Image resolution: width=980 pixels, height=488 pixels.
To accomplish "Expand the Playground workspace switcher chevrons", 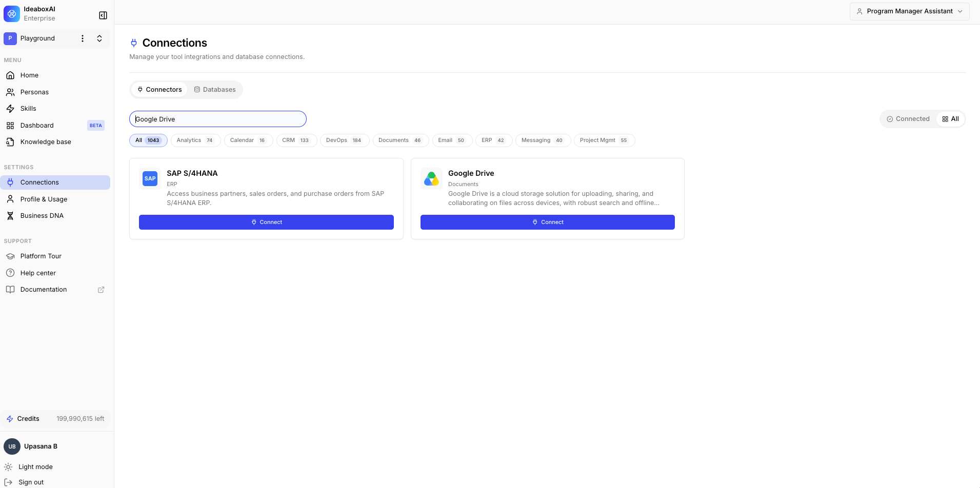I will click(x=99, y=38).
